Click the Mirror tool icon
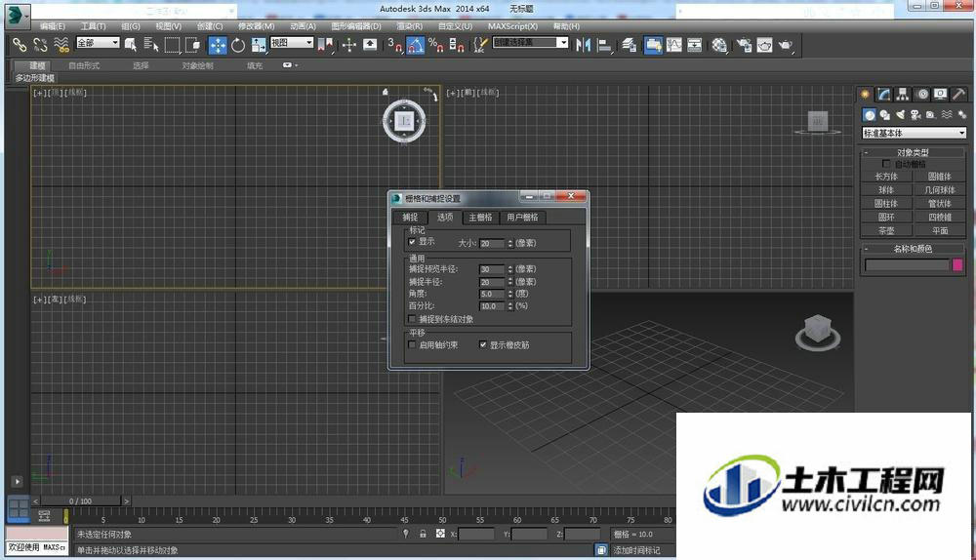 (x=584, y=45)
